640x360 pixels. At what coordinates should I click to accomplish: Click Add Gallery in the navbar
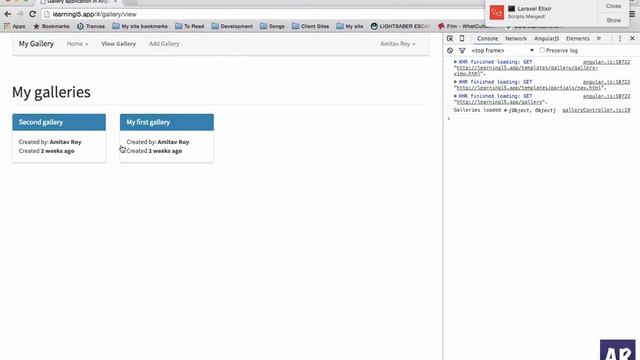164,44
